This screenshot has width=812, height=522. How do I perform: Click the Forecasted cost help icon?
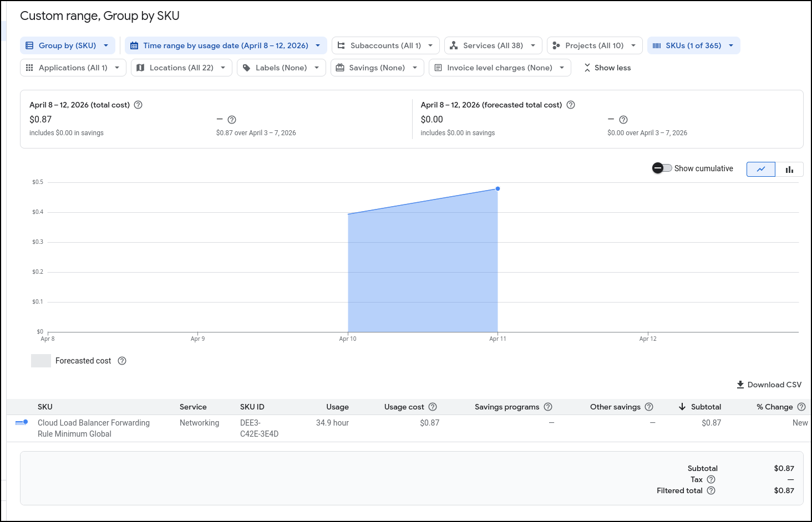pos(122,361)
